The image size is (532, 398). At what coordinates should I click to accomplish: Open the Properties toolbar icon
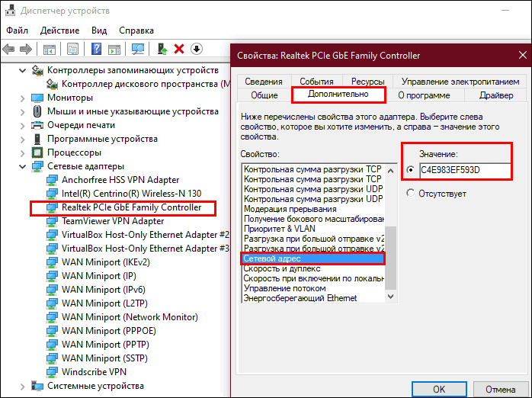click(x=72, y=50)
